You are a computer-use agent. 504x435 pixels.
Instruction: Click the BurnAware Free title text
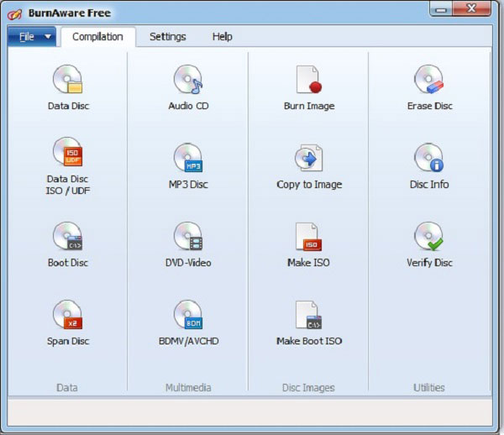tap(70, 13)
